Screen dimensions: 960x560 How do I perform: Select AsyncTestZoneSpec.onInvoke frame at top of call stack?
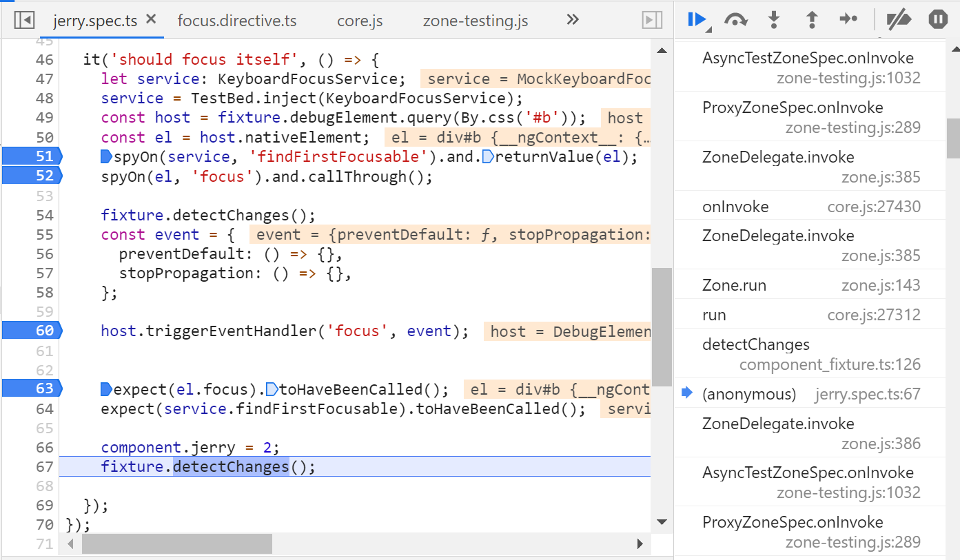click(x=810, y=68)
